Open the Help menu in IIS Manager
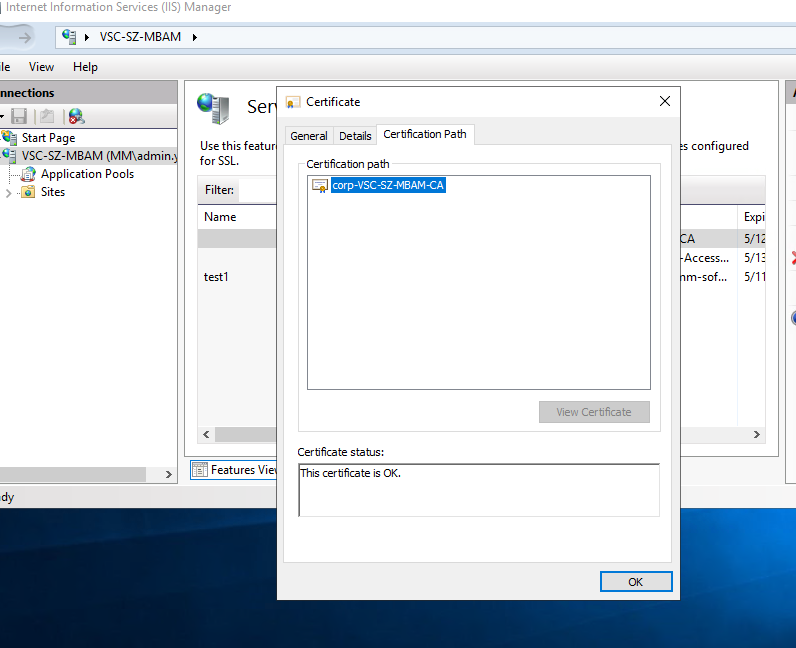Viewport: 796px width, 648px height. 85,67
